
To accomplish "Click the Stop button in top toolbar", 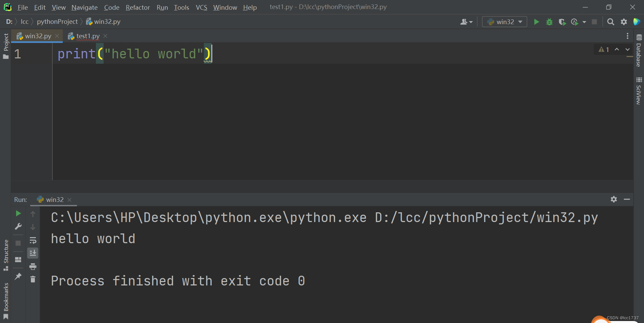I will pos(594,22).
